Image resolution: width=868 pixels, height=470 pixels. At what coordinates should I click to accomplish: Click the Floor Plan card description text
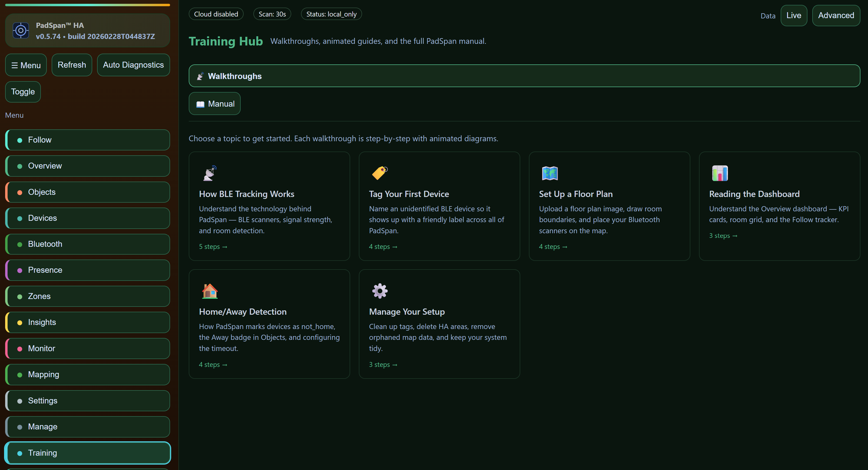(601, 220)
